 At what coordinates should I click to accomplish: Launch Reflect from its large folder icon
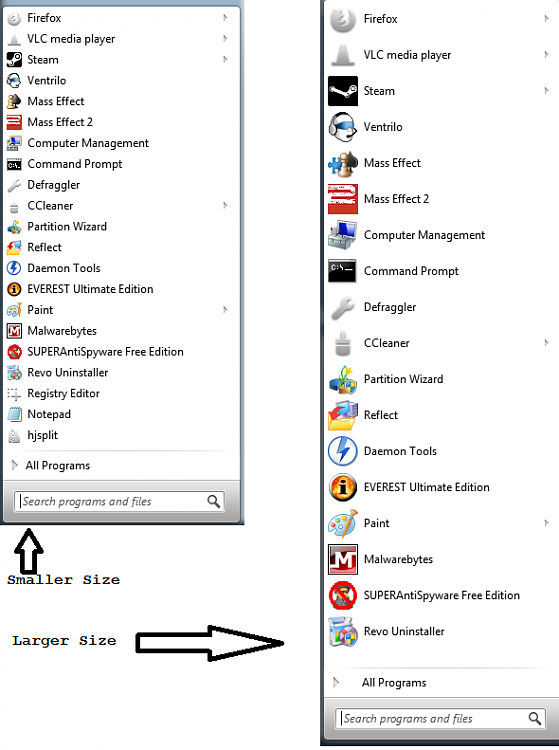click(343, 415)
